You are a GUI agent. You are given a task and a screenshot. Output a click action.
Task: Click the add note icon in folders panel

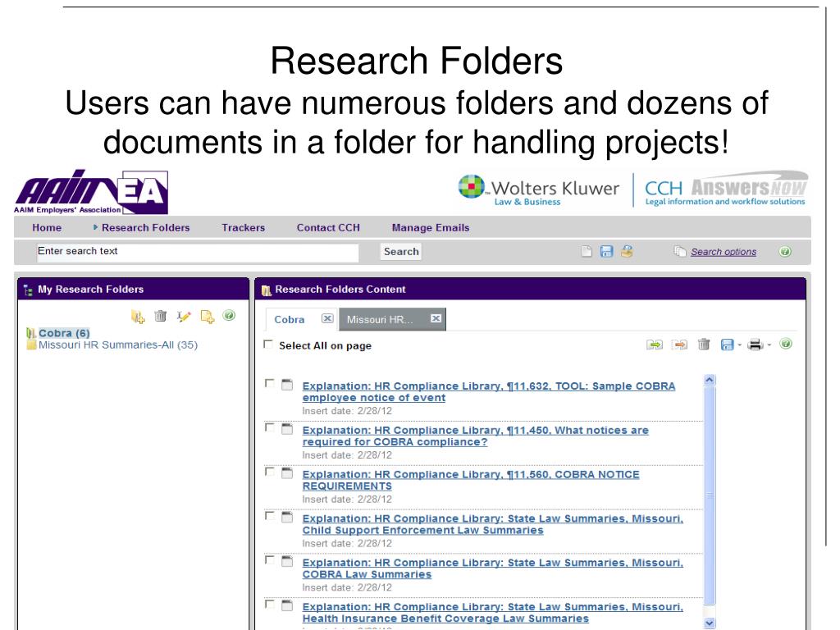click(x=207, y=317)
